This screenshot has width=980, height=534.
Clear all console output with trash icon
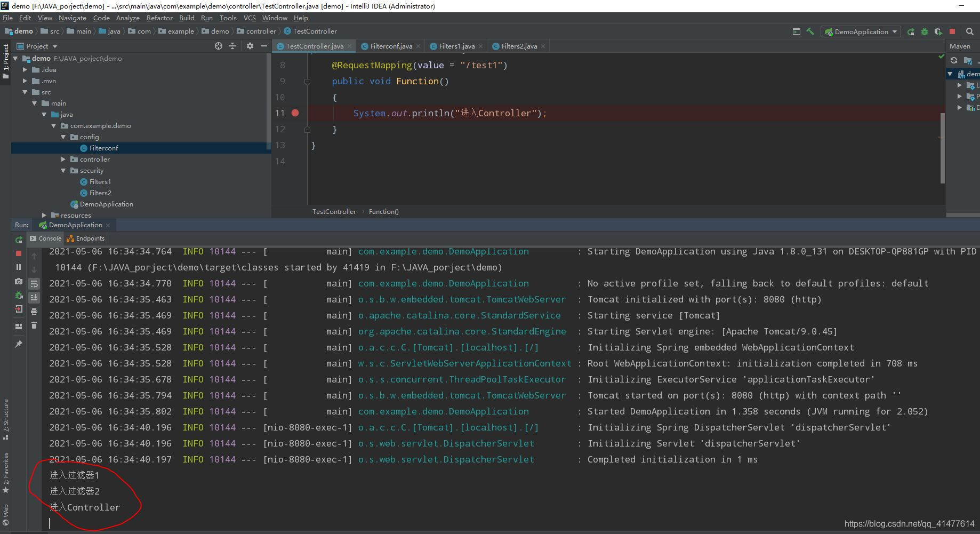[x=34, y=325]
